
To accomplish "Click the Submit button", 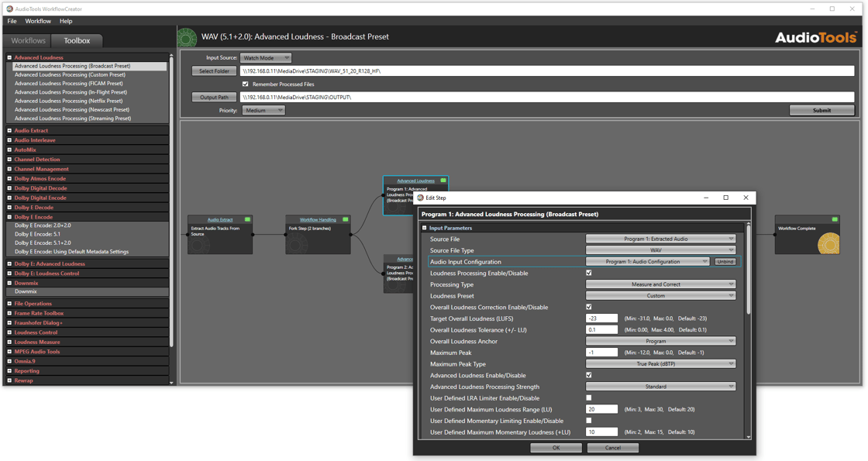I will 821,111.
